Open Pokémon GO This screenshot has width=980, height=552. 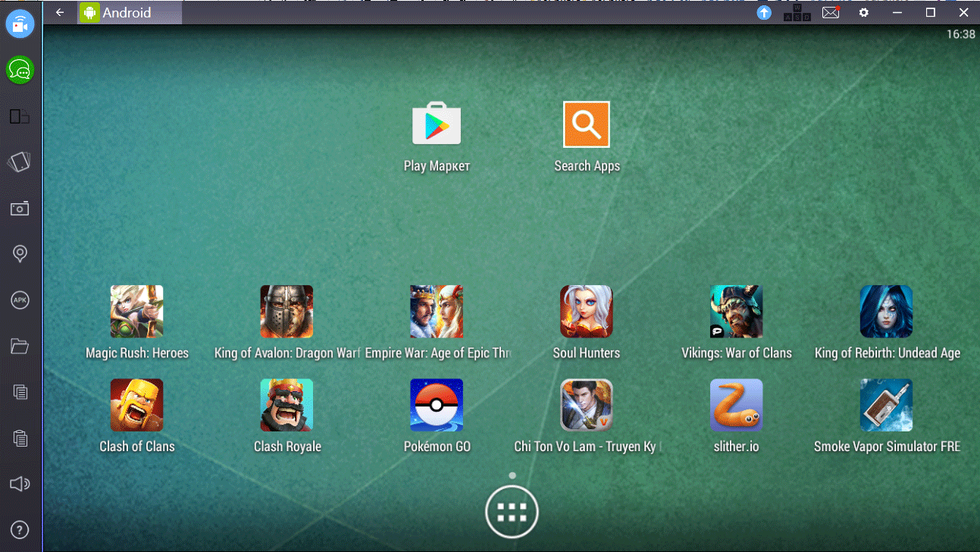pyautogui.click(x=437, y=405)
